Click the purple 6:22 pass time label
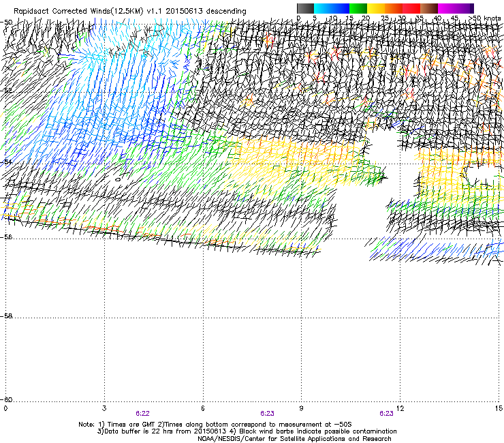504x443 pixels. click(142, 414)
